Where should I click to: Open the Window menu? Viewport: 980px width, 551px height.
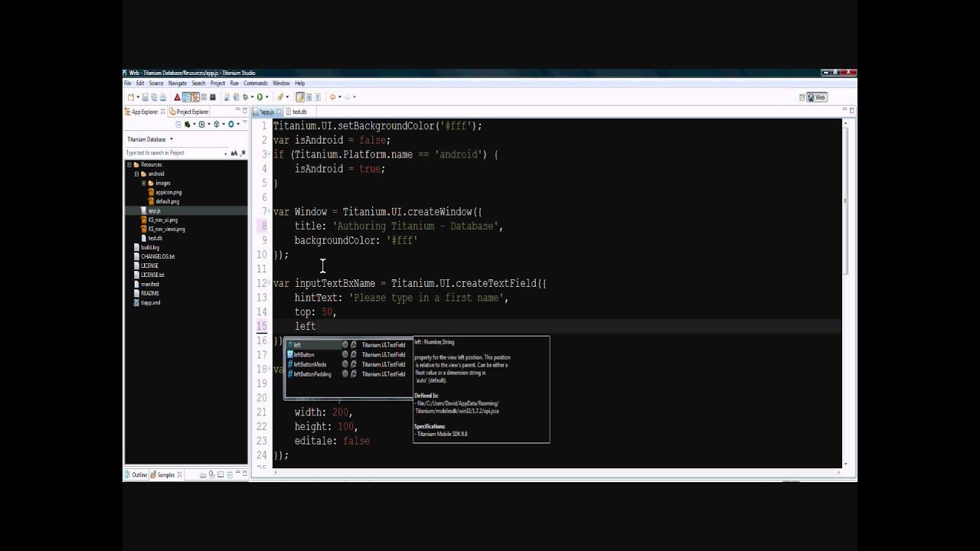pos(281,83)
